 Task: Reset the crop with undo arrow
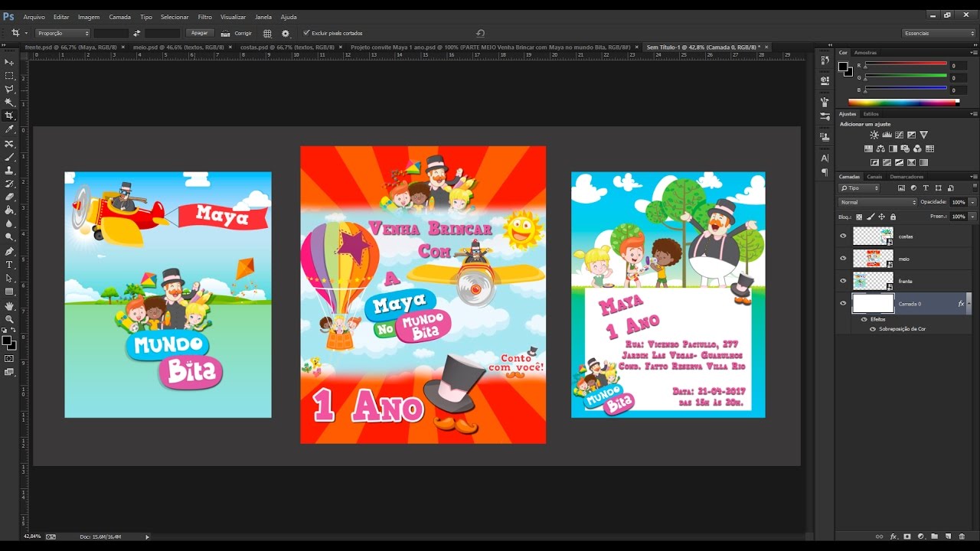[480, 33]
